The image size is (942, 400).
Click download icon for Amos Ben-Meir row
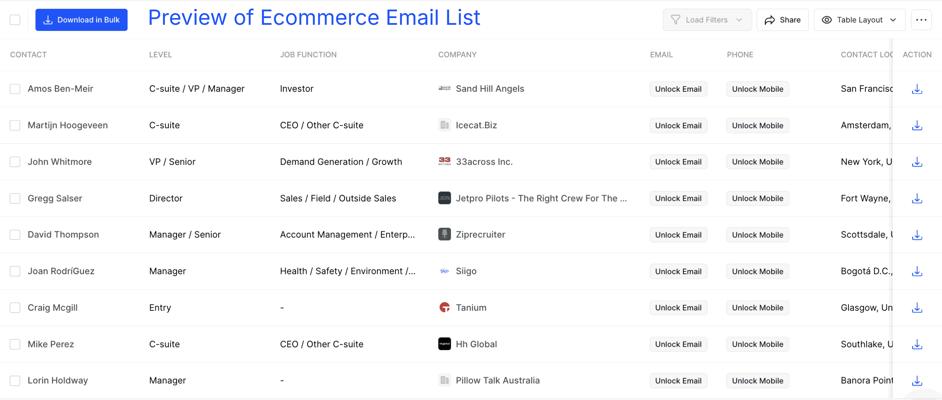[x=917, y=89]
